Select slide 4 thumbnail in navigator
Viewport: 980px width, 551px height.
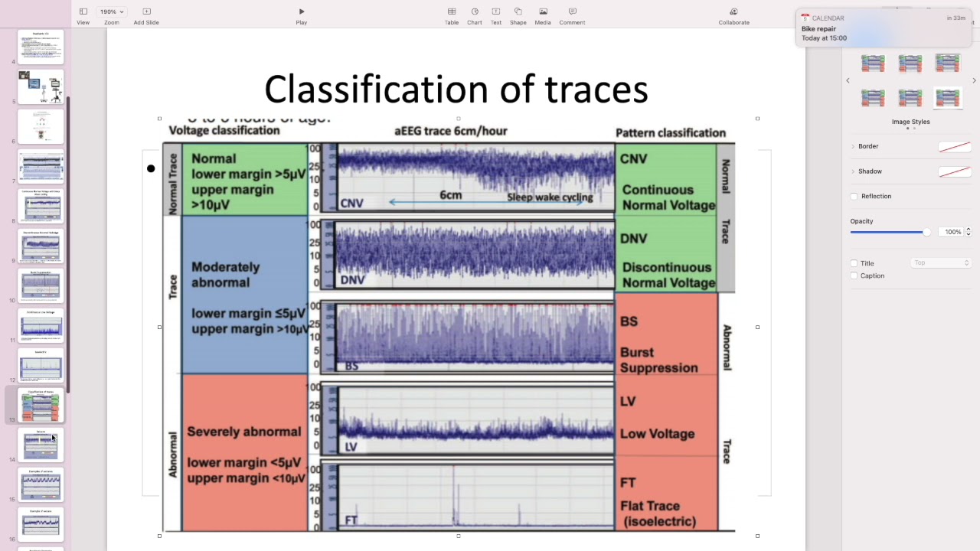(x=41, y=47)
